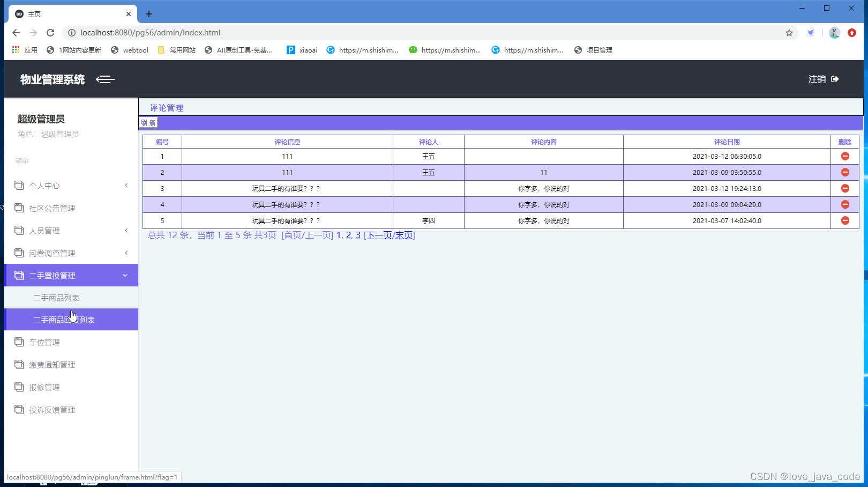The image size is (868, 487).
Task: Delete the comment in row 5
Action: [845, 220]
